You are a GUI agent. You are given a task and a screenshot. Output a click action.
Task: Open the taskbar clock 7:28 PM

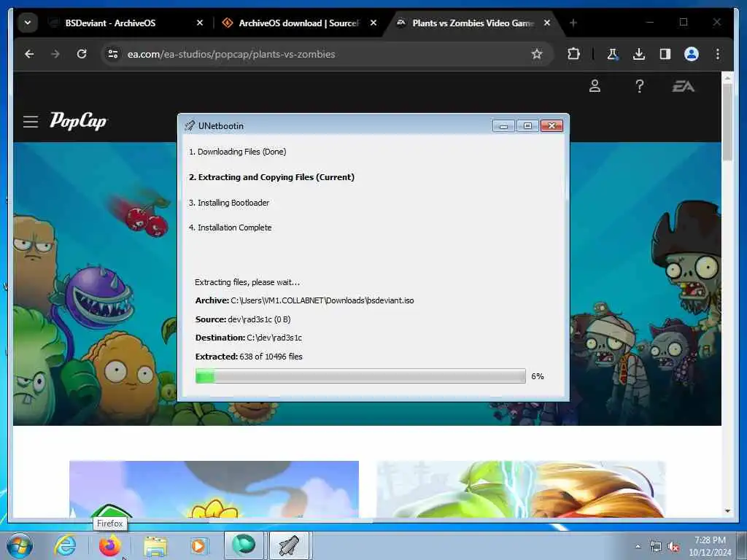tap(710, 546)
